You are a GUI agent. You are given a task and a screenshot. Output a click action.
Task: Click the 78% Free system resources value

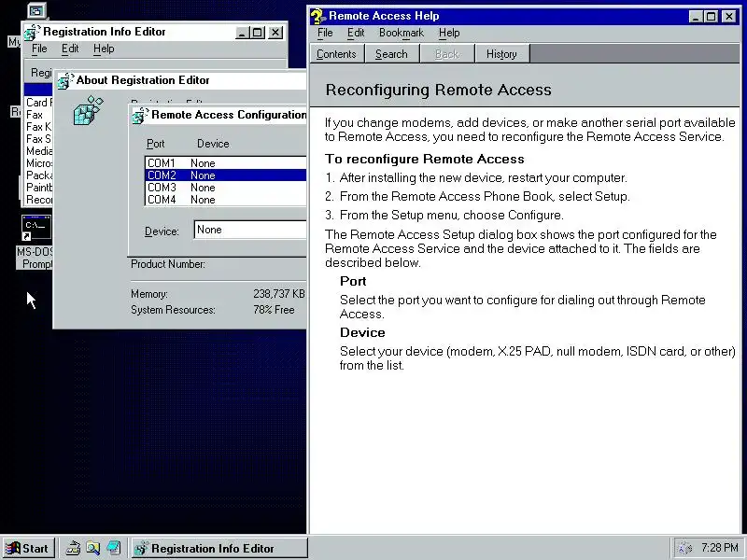(274, 310)
